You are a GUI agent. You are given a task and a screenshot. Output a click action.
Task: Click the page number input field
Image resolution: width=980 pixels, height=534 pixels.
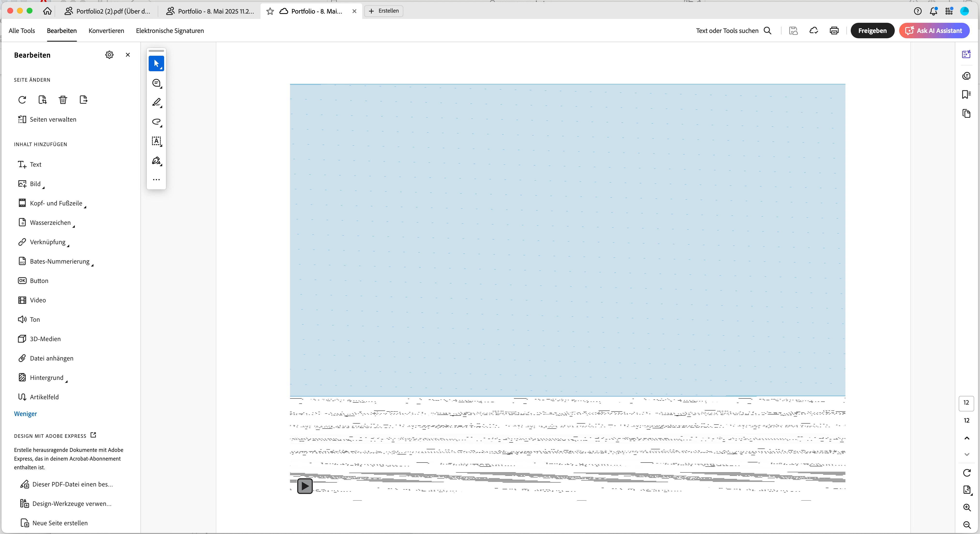(x=966, y=403)
